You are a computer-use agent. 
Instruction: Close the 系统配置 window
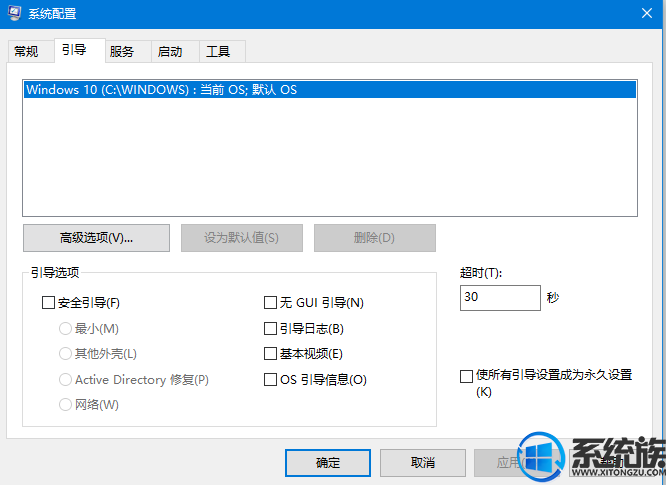coord(646,13)
